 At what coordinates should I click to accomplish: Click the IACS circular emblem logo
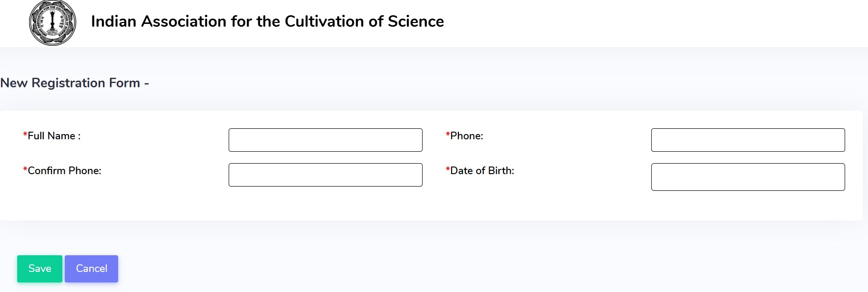click(52, 22)
